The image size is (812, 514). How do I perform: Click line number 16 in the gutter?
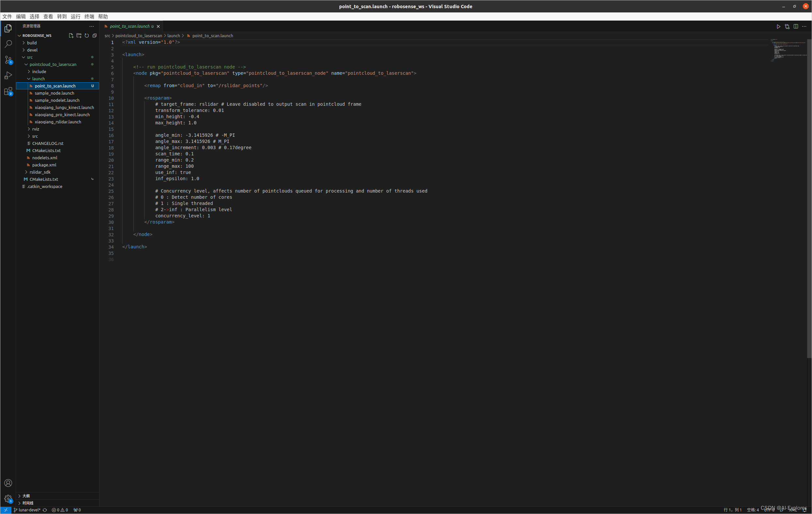point(111,135)
